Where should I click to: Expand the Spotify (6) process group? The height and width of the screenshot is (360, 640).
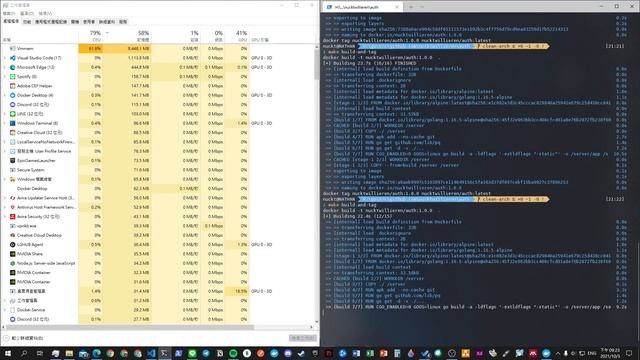click(5, 77)
